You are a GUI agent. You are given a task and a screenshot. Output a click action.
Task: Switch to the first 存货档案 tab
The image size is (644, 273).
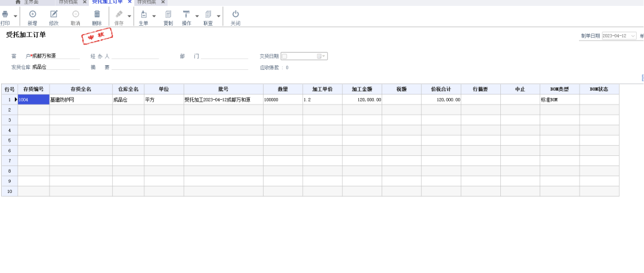coord(68,2)
